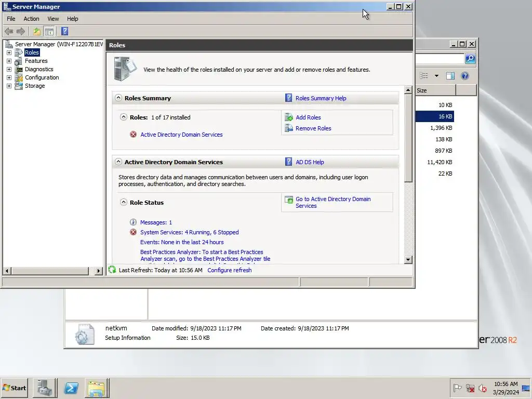Click the taskbar clock showing 10:56 AM
532x399 pixels.
pyautogui.click(x=506, y=388)
